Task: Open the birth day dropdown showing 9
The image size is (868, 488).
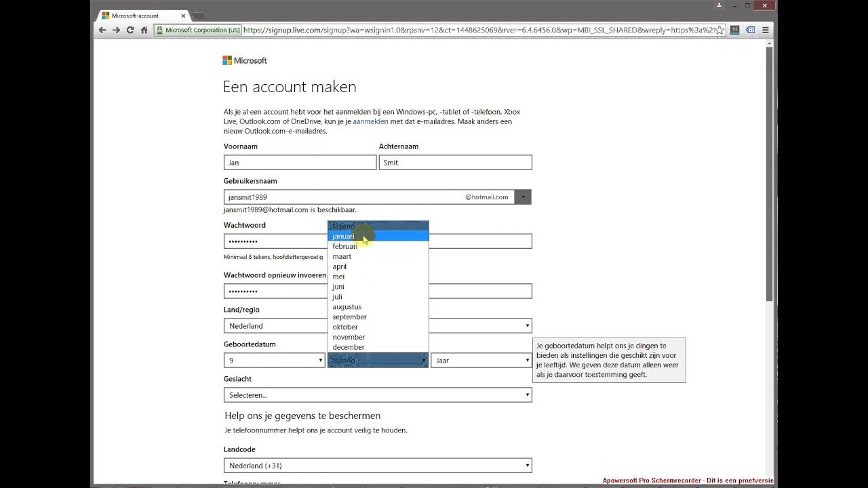Action: [x=275, y=361]
